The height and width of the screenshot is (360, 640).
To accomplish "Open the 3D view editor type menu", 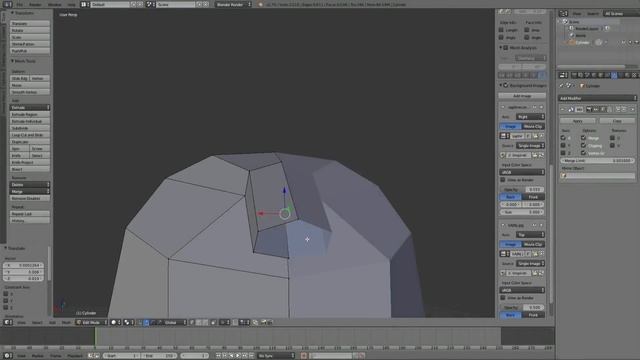I will 8,322.
